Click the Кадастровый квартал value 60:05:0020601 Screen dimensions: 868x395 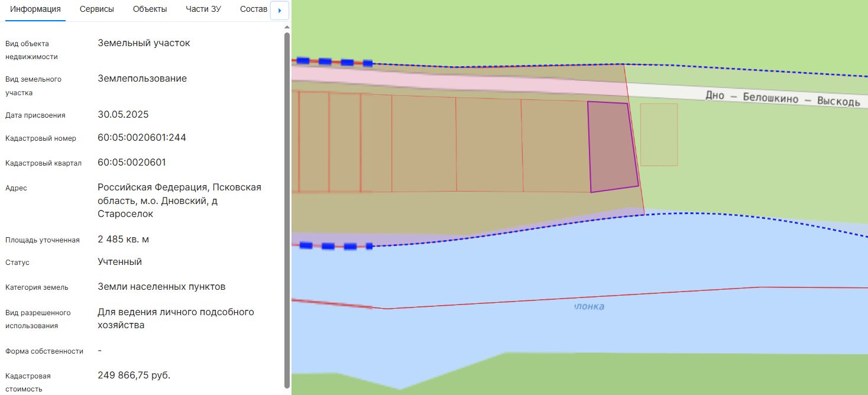pyautogui.click(x=132, y=163)
